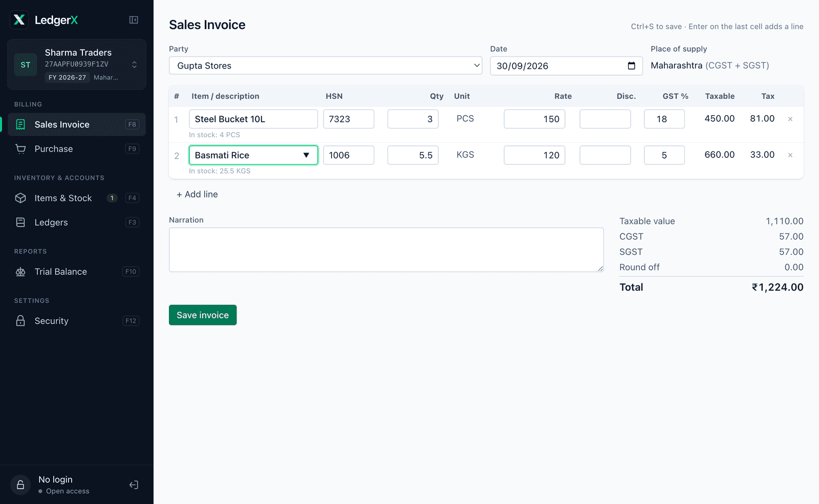Click the + Add line link
819x504 pixels.
coord(197,194)
